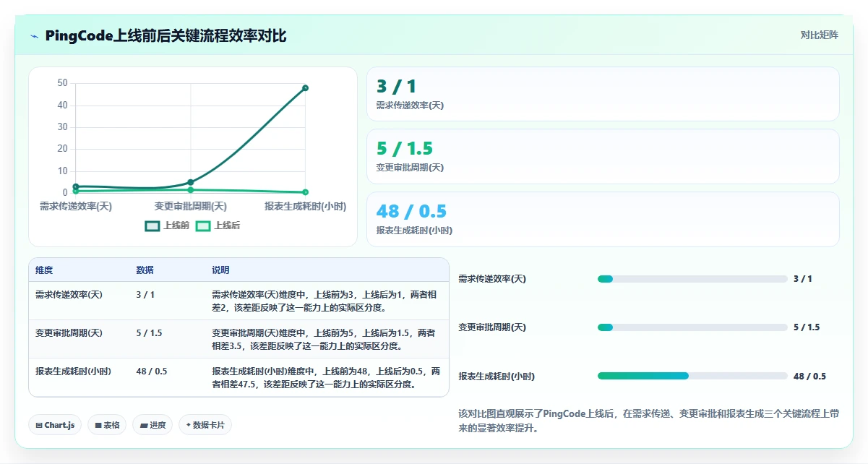
Task: Click the 48 data point on 上线前 line
Action: tap(305, 87)
